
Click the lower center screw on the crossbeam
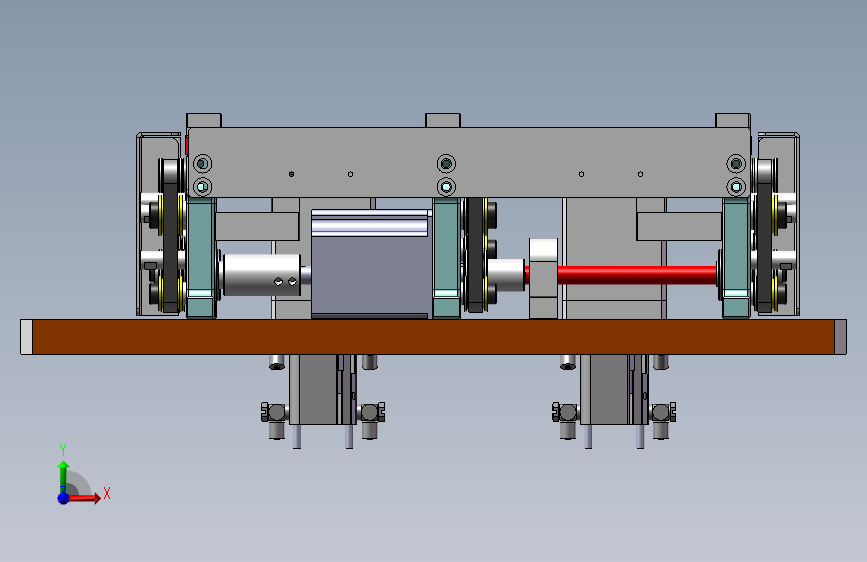pos(446,187)
